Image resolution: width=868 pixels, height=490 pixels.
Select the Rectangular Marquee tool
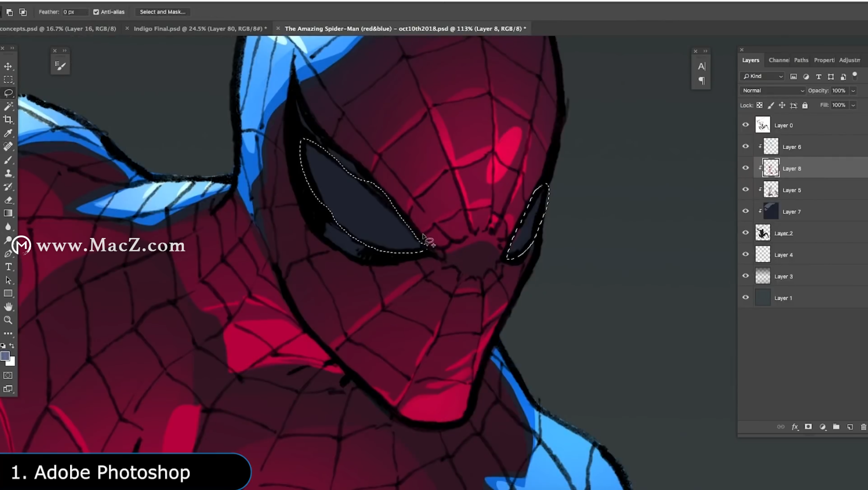tap(8, 80)
